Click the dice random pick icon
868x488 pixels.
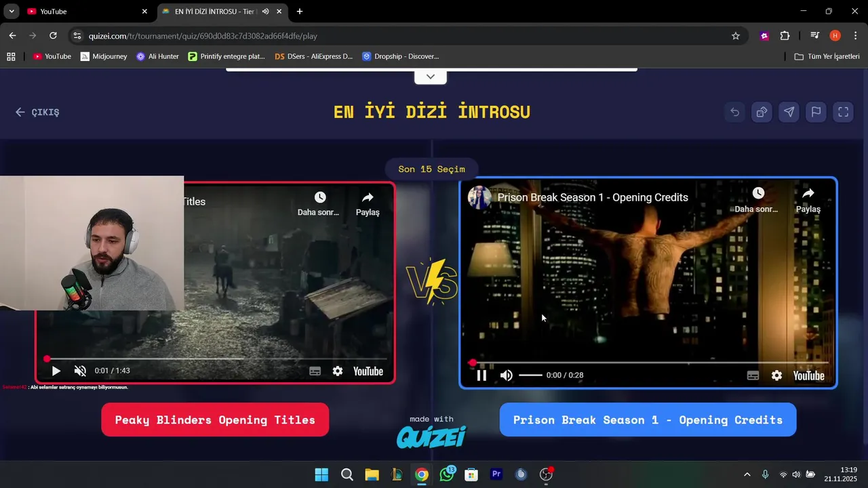tap(762, 113)
